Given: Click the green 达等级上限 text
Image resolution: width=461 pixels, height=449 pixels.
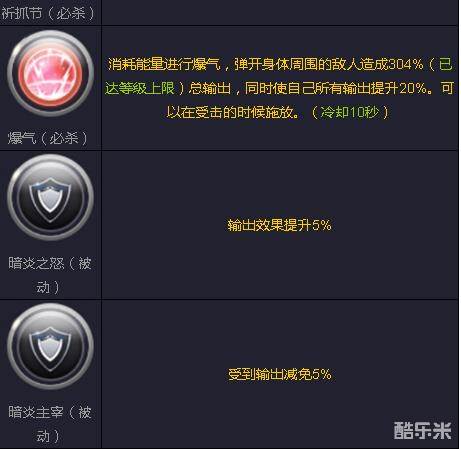Looking at the screenshot, I should (x=140, y=88).
